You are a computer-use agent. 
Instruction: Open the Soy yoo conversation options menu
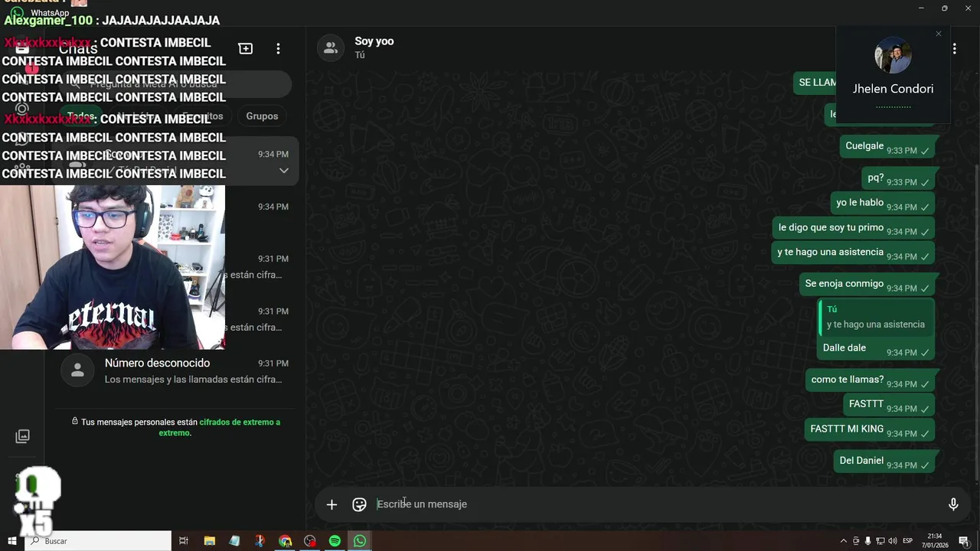point(954,48)
